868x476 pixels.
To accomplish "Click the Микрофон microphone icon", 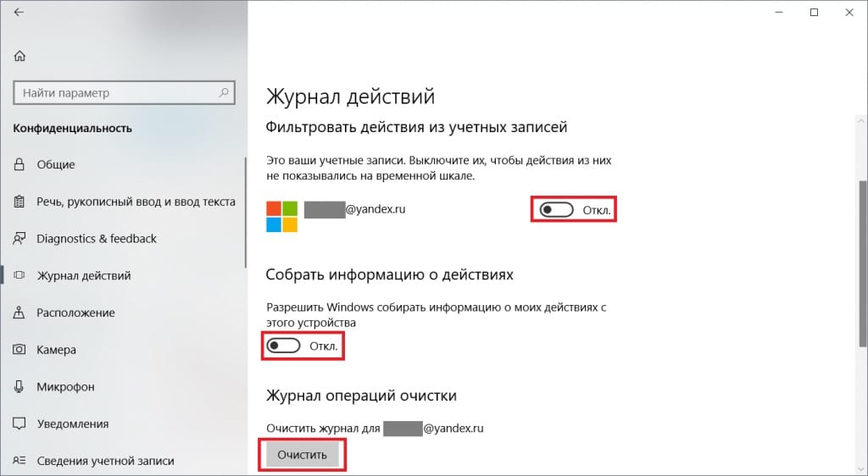I will pos(19,386).
